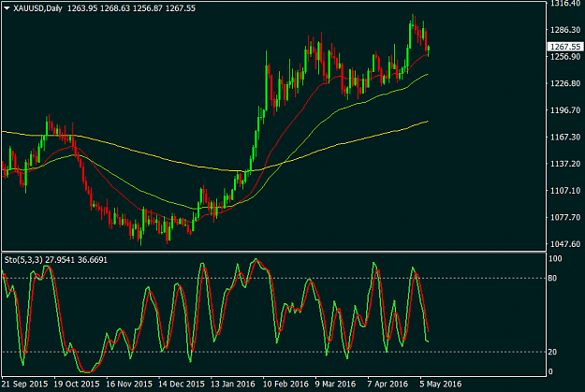Click the stochastic 100 level label
The image size is (585, 392).
coord(556,258)
